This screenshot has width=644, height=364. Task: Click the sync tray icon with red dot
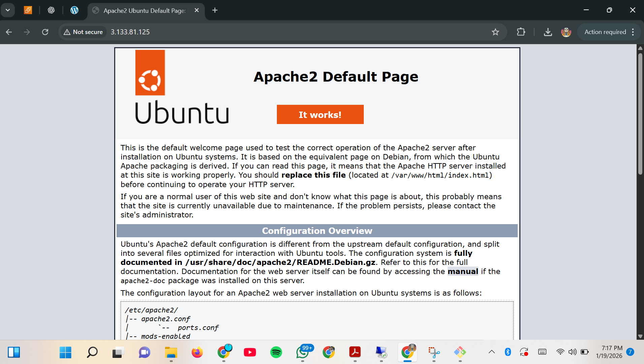[x=524, y=352]
